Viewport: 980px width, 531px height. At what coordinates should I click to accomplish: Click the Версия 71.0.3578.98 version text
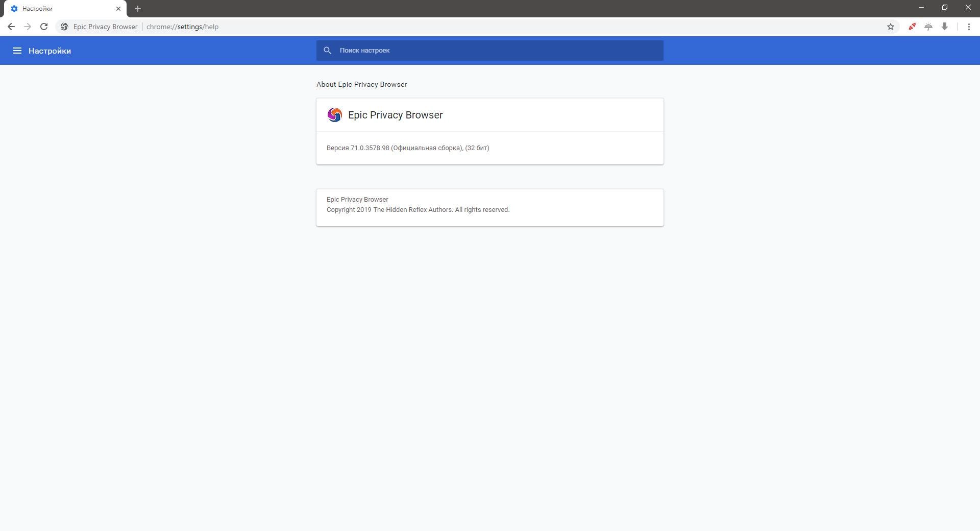click(x=408, y=148)
